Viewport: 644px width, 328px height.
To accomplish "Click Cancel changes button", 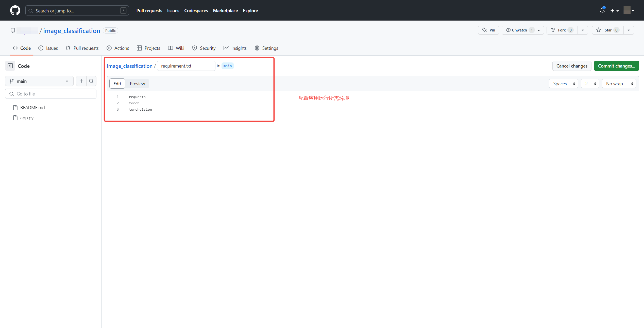I will (572, 66).
